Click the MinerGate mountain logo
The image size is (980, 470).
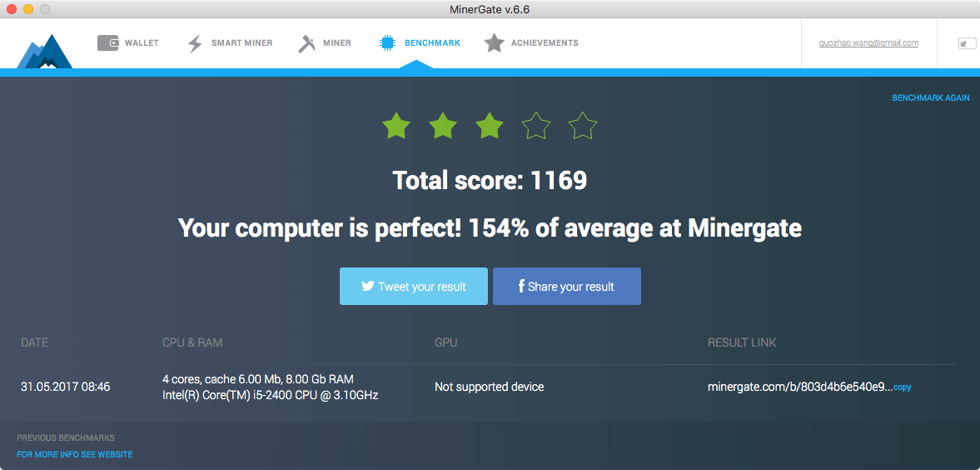pyautogui.click(x=44, y=52)
